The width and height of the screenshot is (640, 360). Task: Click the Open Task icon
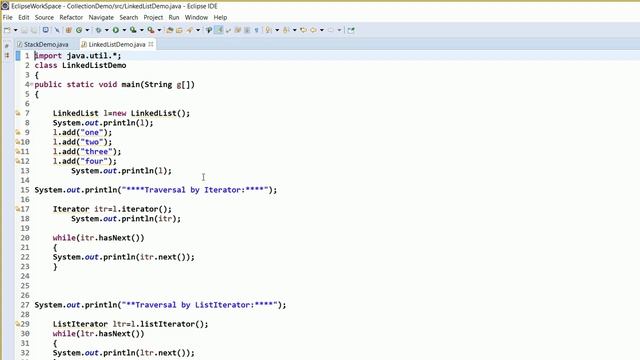pyautogui.click(x=179, y=30)
